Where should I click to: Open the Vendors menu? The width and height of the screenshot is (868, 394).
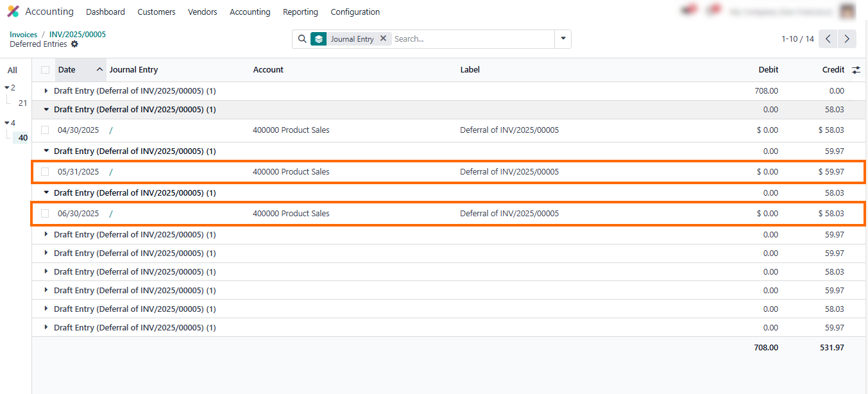(202, 12)
